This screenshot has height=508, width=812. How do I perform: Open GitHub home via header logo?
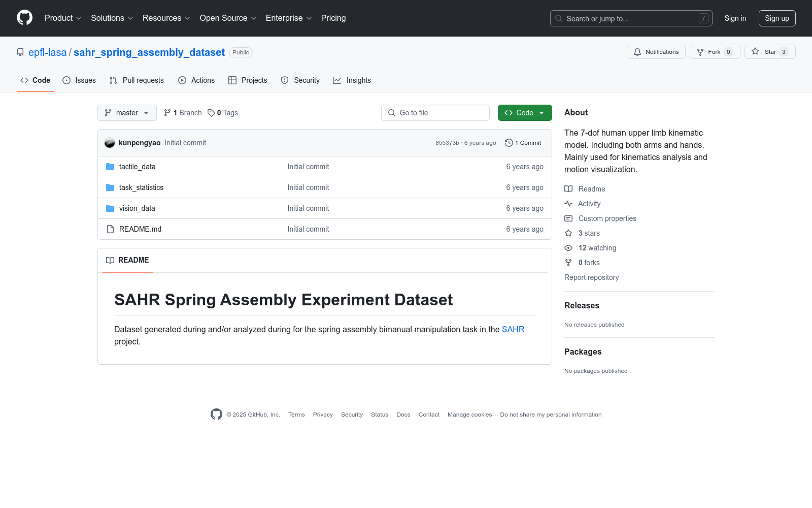point(24,18)
